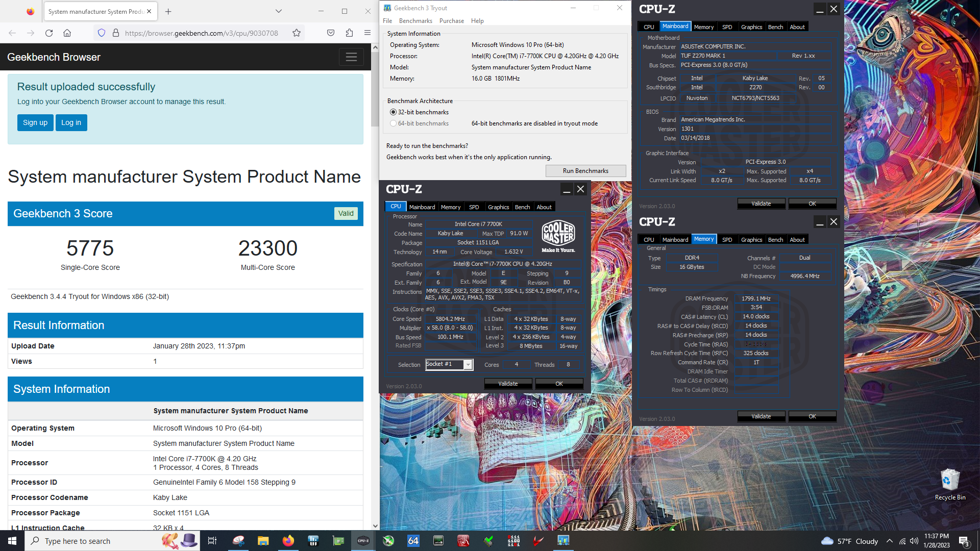
Task: Select 64-bit benchmarks radio button
Action: click(x=393, y=123)
